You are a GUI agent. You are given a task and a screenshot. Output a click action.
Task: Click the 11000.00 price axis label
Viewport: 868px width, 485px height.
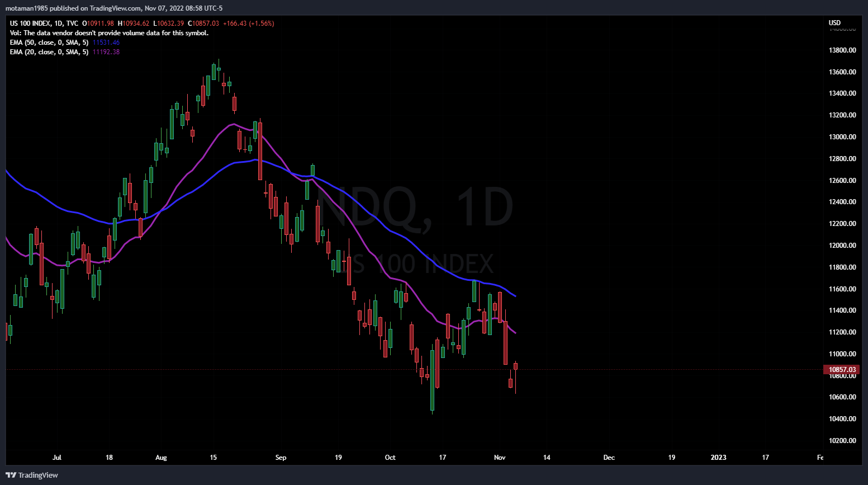[x=842, y=354]
